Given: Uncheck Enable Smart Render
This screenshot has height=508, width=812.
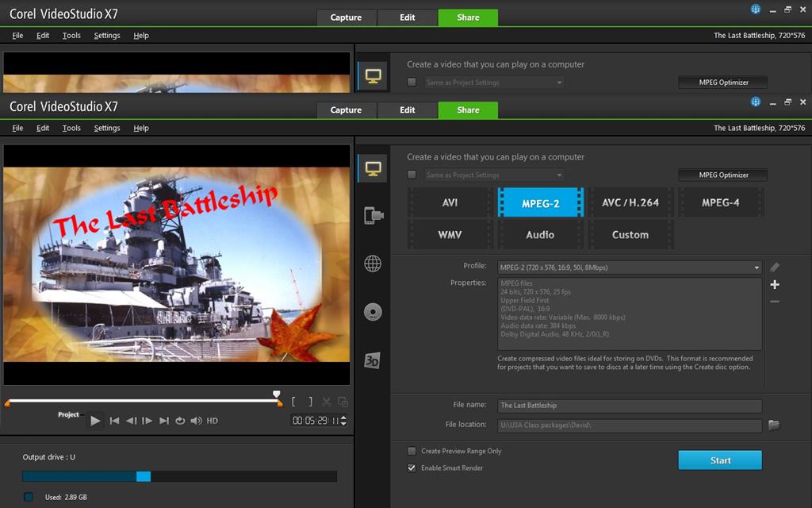Looking at the screenshot, I should click(412, 468).
